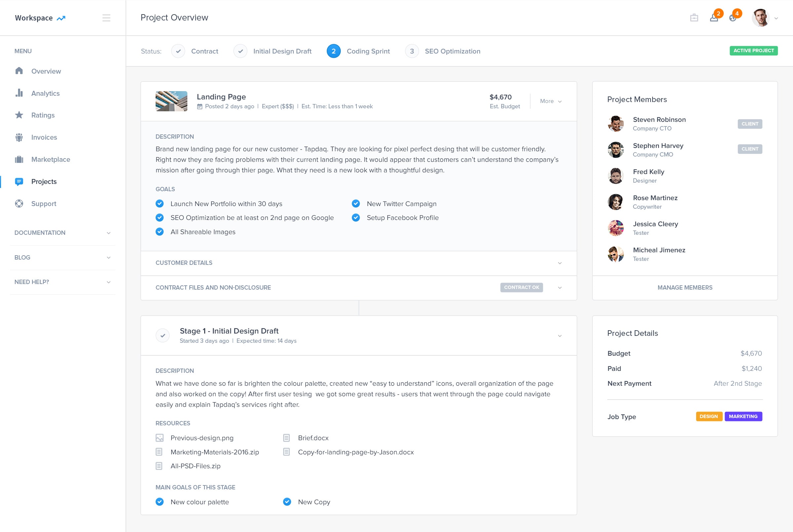
Task: Open the Brief.docx resource link
Action: point(313,438)
